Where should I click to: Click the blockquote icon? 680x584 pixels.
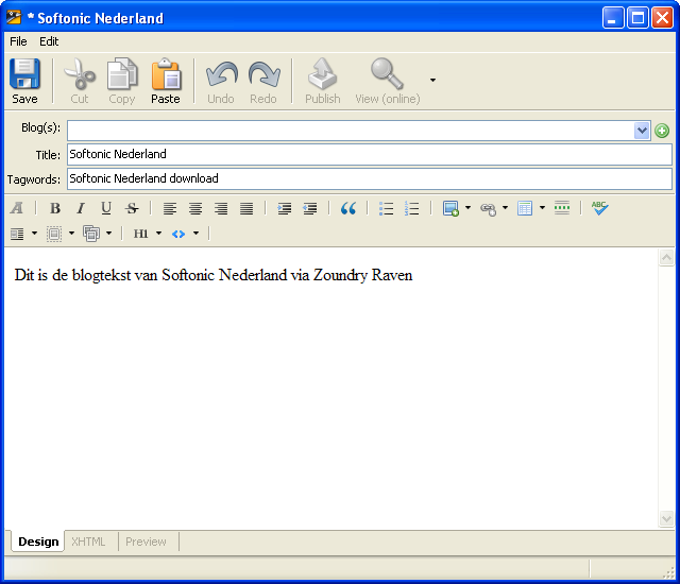[x=348, y=209]
